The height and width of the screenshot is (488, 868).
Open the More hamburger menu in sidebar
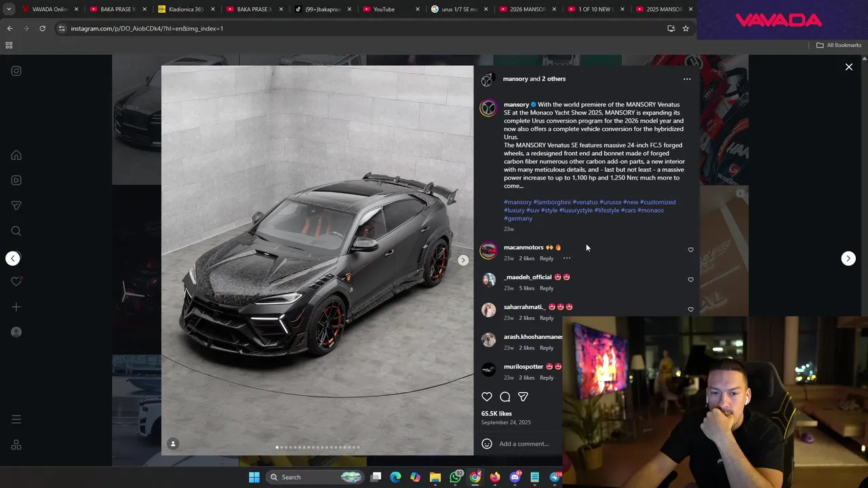pos(16,420)
